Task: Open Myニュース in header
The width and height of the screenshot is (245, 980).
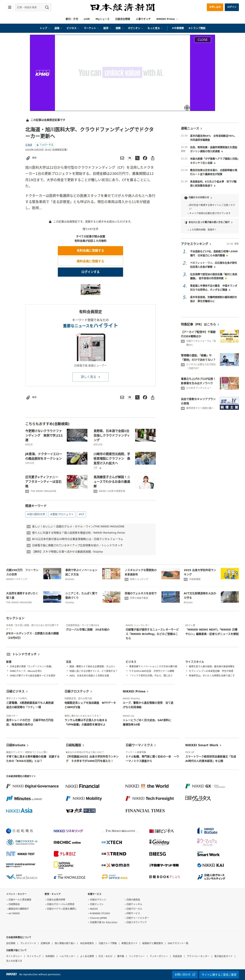Action: click(102, 19)
